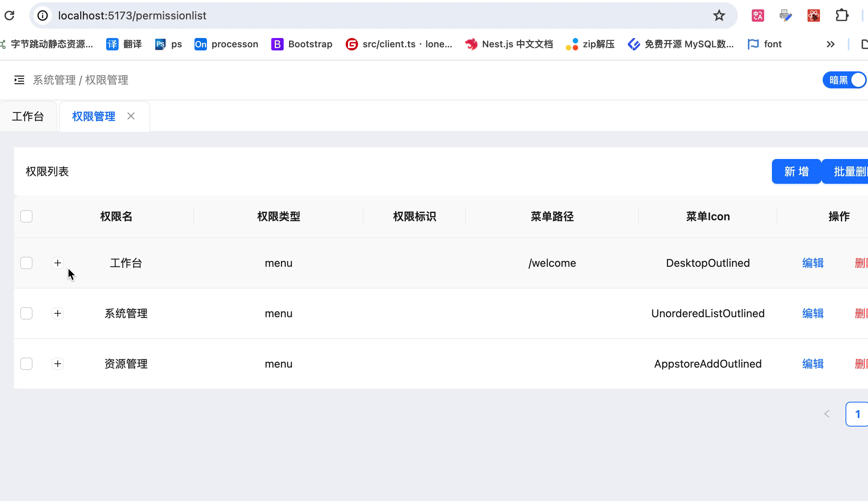Image resolution: width=868 pixels, height=501 pixels.
Task: Toggle the 暗黑 dark mode switch
Action: coord(845,80)
